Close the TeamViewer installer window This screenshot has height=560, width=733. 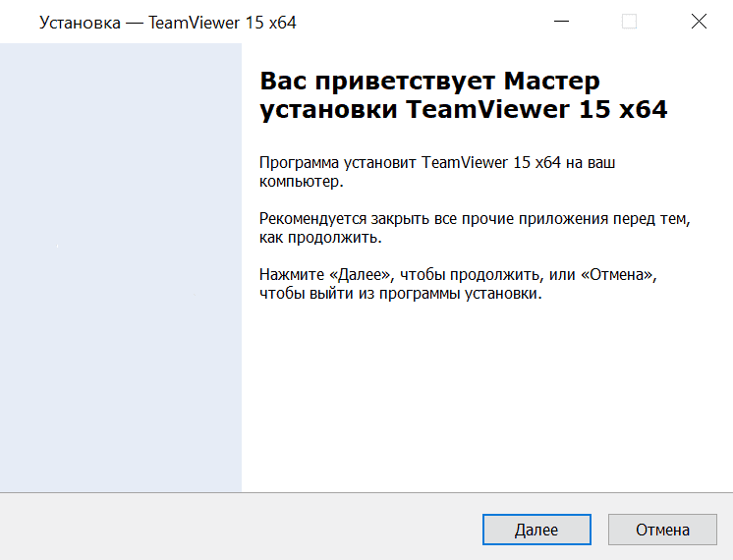point(699,22)
